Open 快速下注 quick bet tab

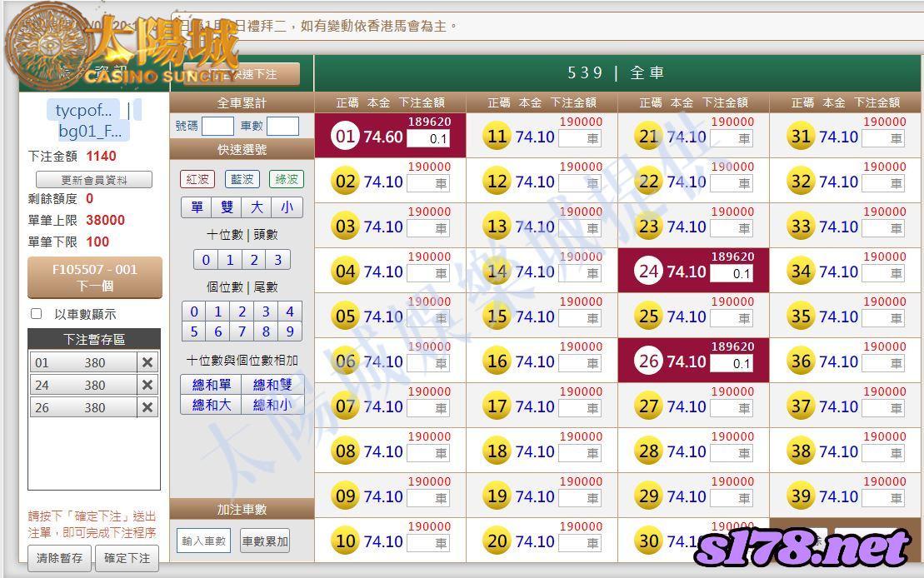(242, 74)
